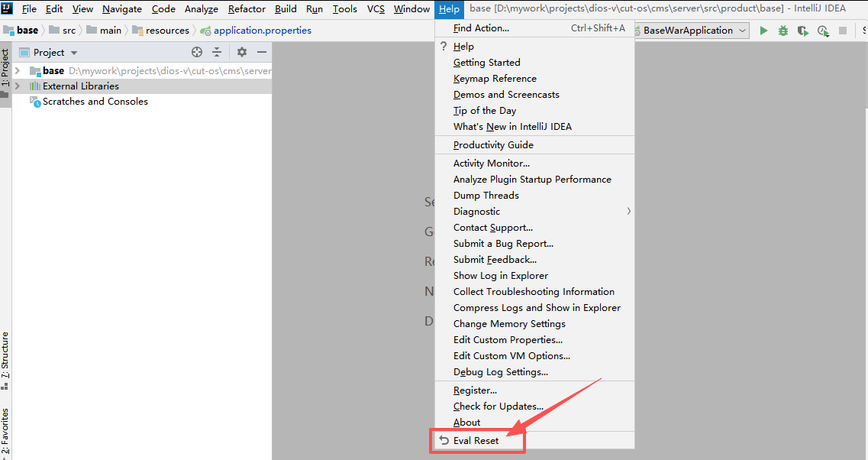Expand the base project tree node

(x=17, y=70)
